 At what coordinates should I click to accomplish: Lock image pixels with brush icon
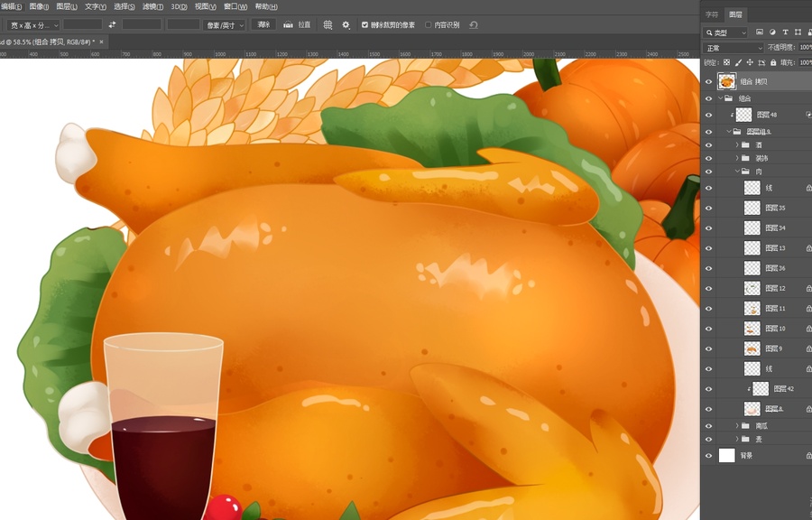pyautogui.click(x=738, y=62)
